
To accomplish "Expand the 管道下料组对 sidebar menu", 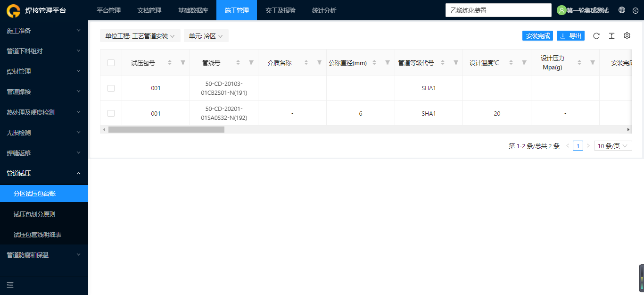I will [44, 51].
